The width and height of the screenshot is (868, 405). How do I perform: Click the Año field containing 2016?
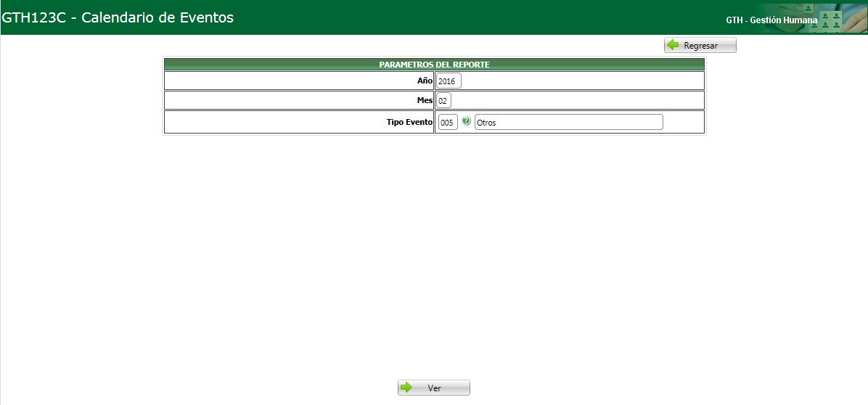[x=449, y=81]
